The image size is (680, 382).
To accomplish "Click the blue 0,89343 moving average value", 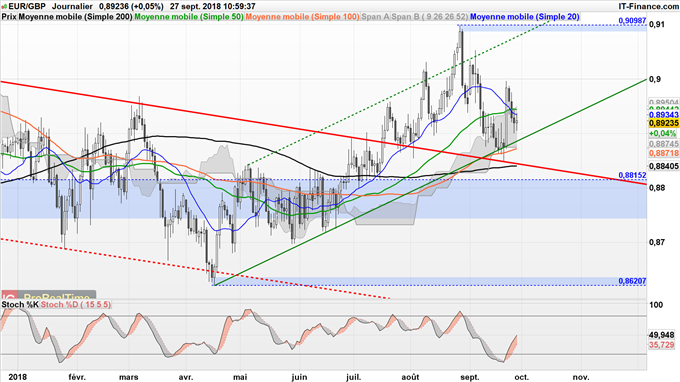I will click(x=664, y=115).
